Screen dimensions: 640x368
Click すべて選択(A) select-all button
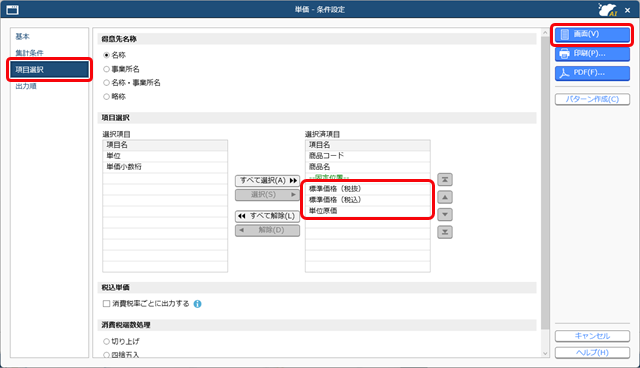(x=267, y=181)
